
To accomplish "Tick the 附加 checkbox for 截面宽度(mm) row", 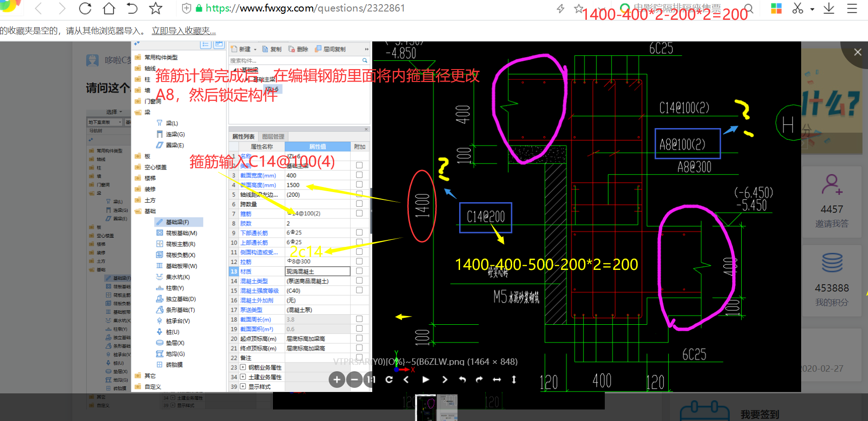I will coord(360,175).
